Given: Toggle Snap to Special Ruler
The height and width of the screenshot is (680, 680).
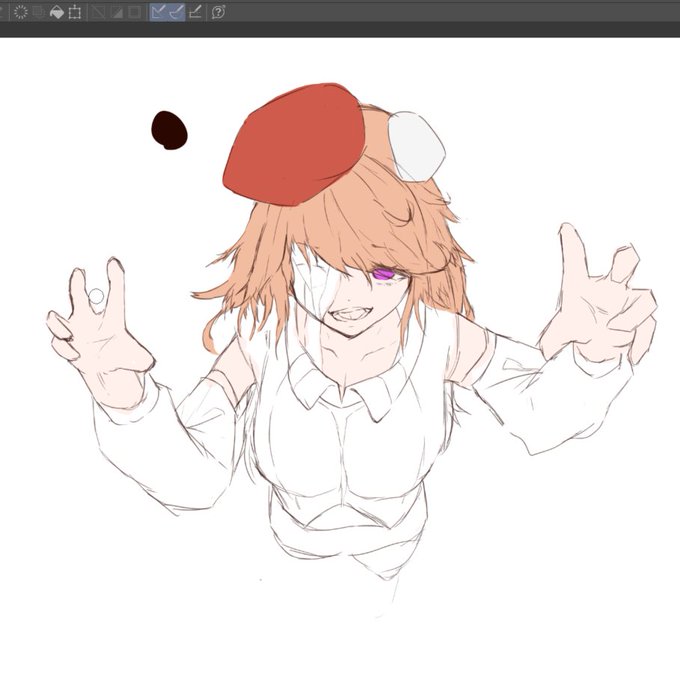Looking at the screenshot, I should point(177,12).
